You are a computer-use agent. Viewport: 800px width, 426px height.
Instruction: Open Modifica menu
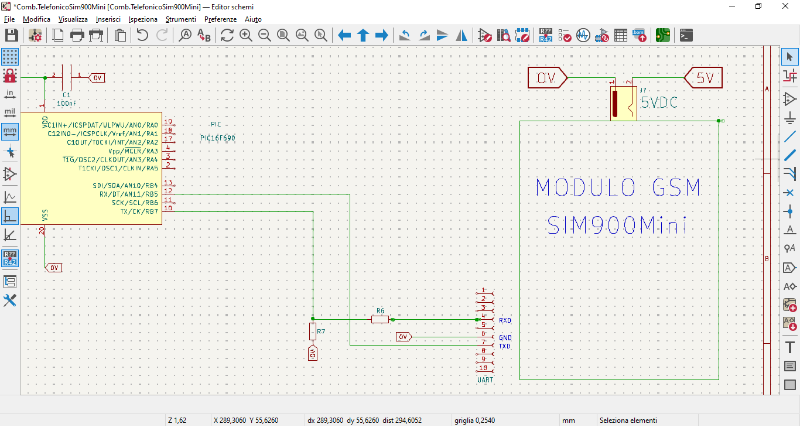pyautogui.click(x=36, y=19)
